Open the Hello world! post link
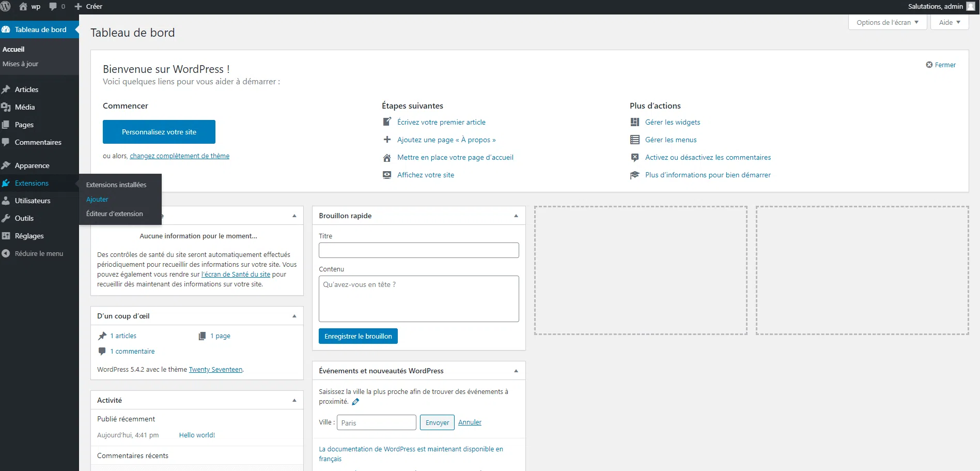This screenshot has height=471, width=980. click(197, 435)
